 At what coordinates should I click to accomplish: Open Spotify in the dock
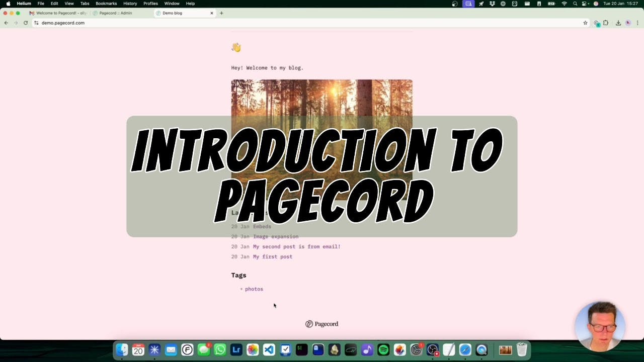pyautogui.click(x=383, y=349)
